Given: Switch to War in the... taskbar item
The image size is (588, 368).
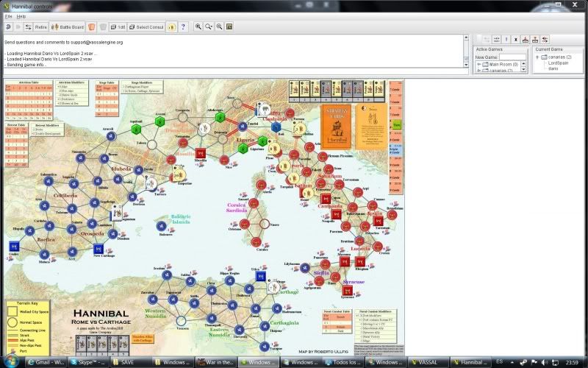Looking at the screenshot, I should click(215, 362).
